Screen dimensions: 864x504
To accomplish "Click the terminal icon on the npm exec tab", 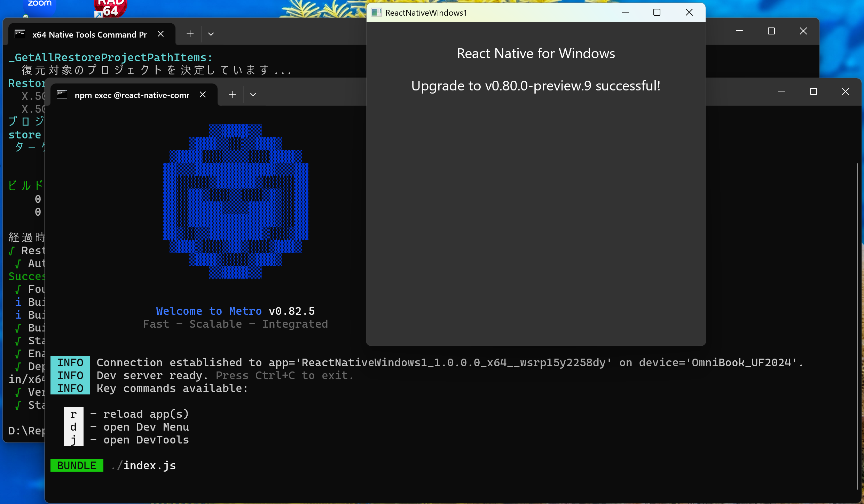I will (62, 94).
